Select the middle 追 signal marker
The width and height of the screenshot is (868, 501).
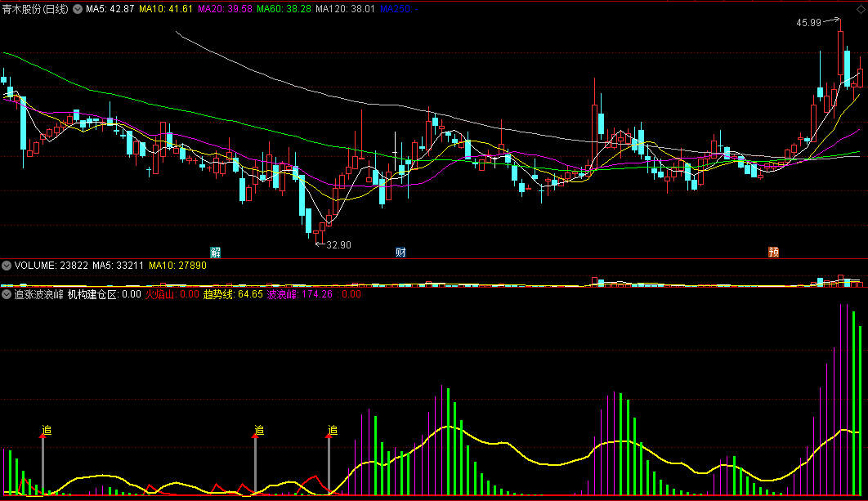pyautogui.click(x=258, y=430)
